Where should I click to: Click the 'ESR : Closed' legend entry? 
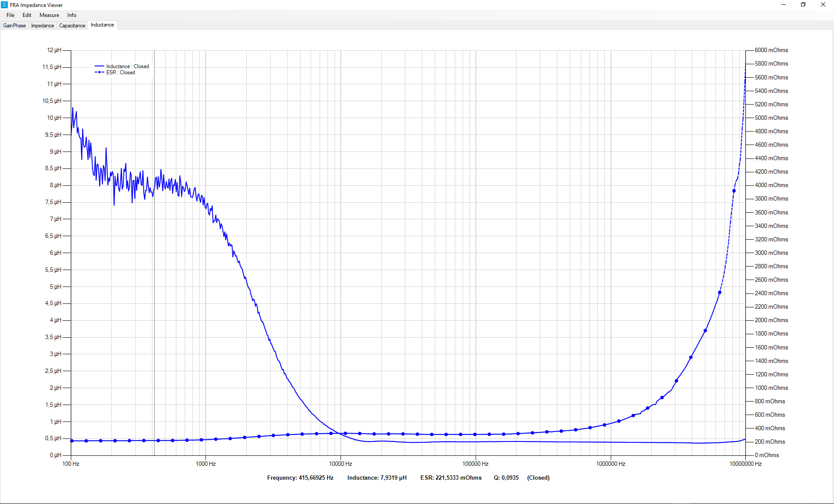[x=115, y=72]
